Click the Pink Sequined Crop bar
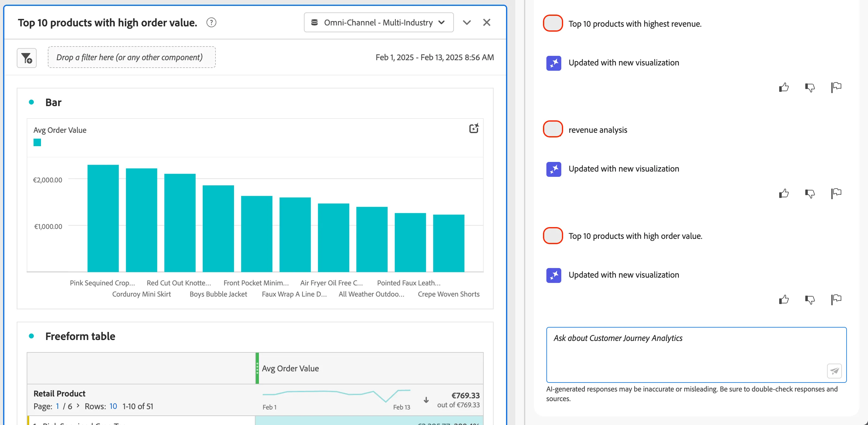The height and width of the screenshot is (425, 868). [x=103, y=218]
